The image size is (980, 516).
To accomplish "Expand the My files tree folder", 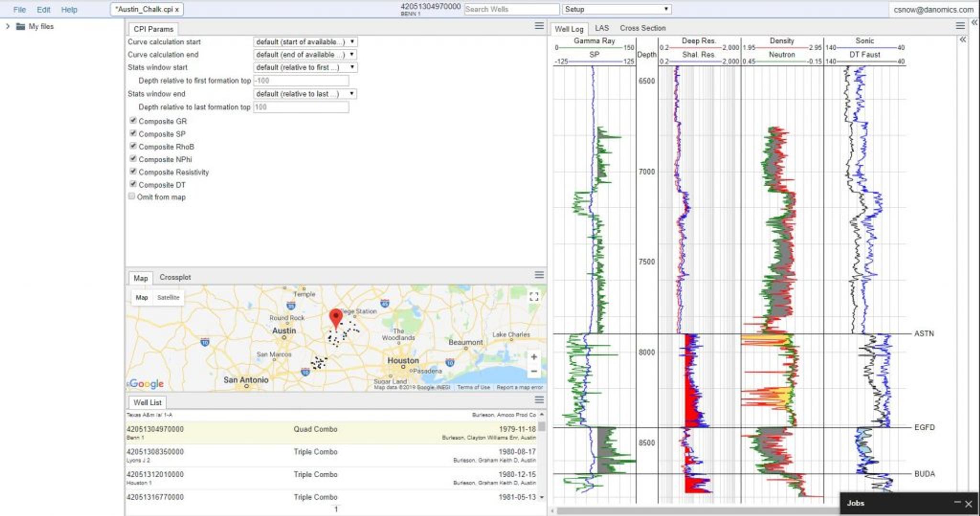I will 8,26.
